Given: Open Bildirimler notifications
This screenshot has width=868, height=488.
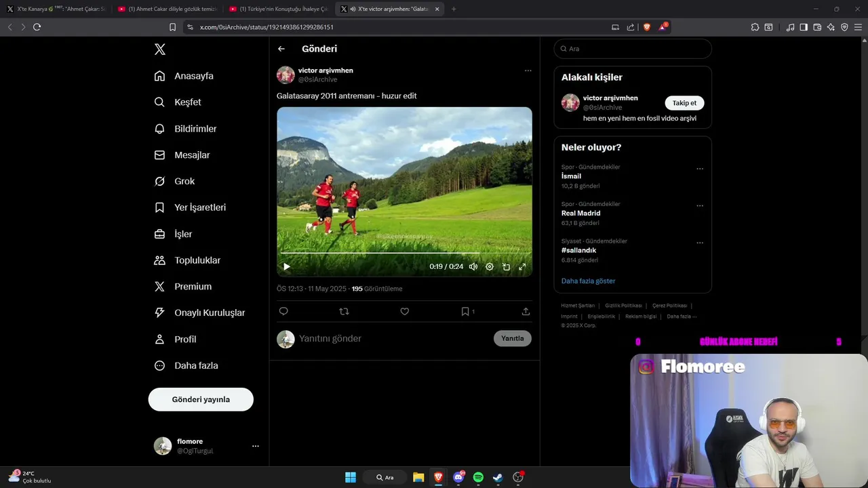Looking at the screenshot, I should coord(185,129).
